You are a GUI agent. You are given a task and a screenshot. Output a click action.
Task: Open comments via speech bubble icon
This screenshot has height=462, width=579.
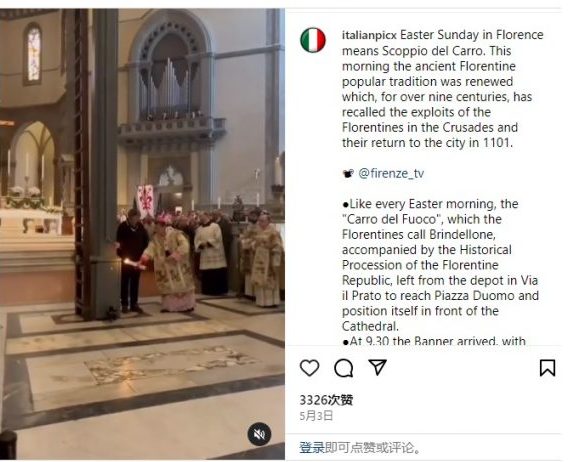(x=343, y=368)
